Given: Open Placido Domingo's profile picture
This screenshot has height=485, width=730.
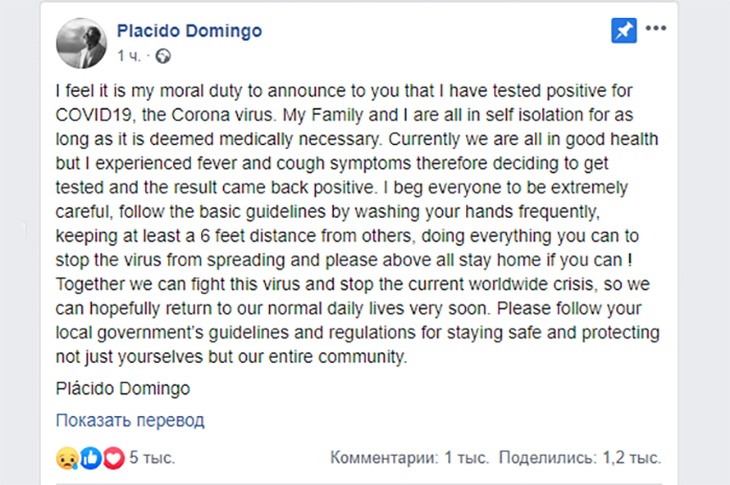Looking at the screenshot, I should (x=81, y=42).
